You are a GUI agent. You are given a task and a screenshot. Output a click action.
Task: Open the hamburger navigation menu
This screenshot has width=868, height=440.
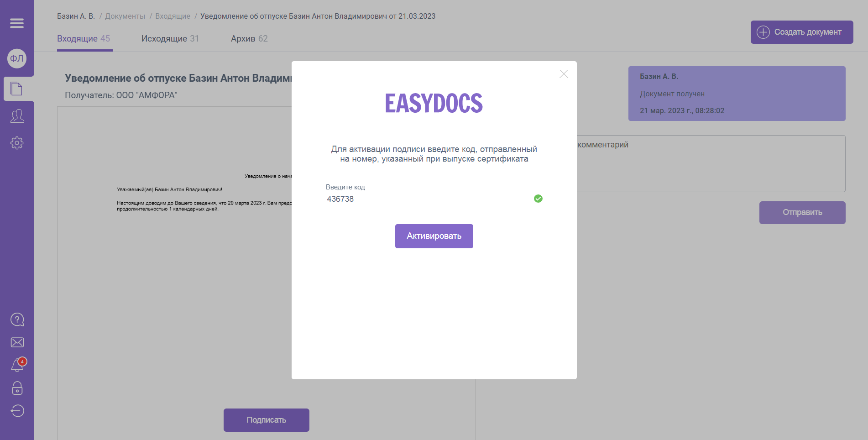click(17, 23)
